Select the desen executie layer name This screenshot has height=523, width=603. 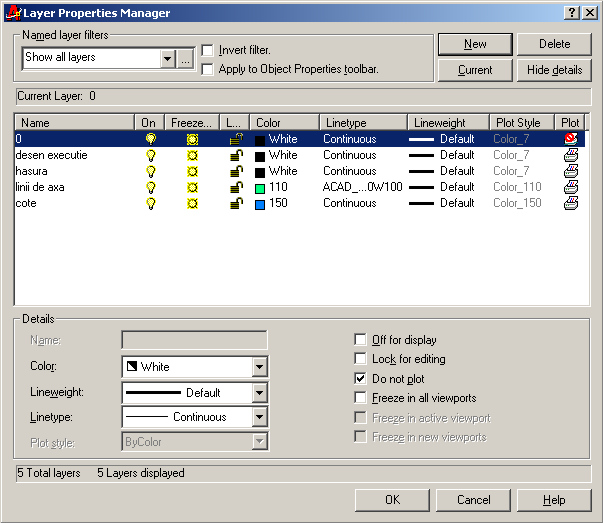tap(52, 155)
